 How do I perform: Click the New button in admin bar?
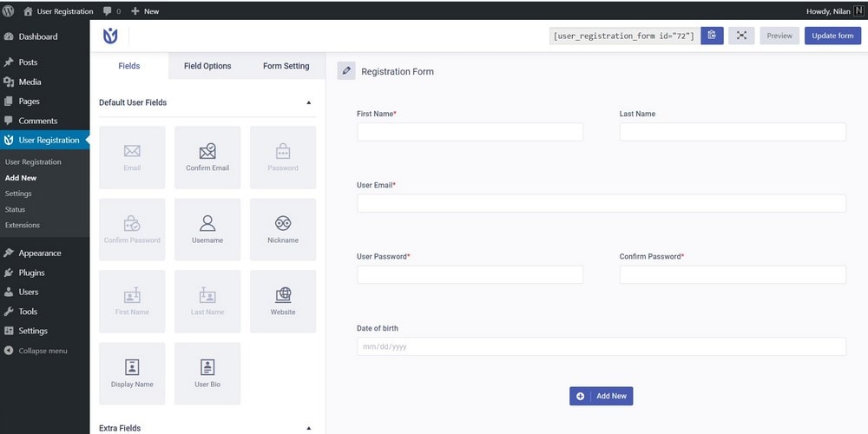(146, 11)
